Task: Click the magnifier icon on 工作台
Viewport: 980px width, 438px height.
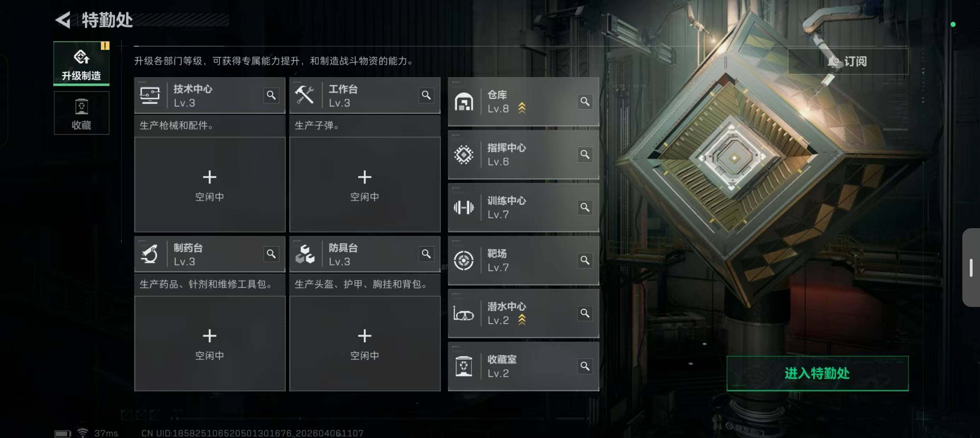Action: [x=426, y=95]
